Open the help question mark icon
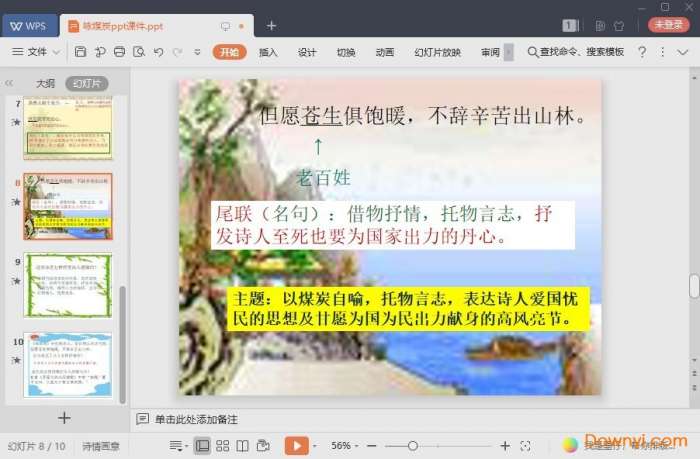The image size is (700, 459). (x=642, y=52)
